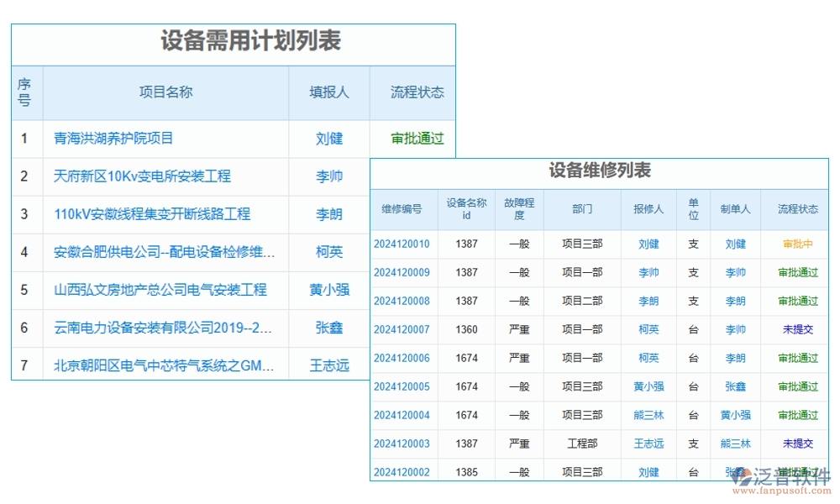
Task: Click filler 黄小强 for 山西弘文房地产 project
Action: (328, 290)
